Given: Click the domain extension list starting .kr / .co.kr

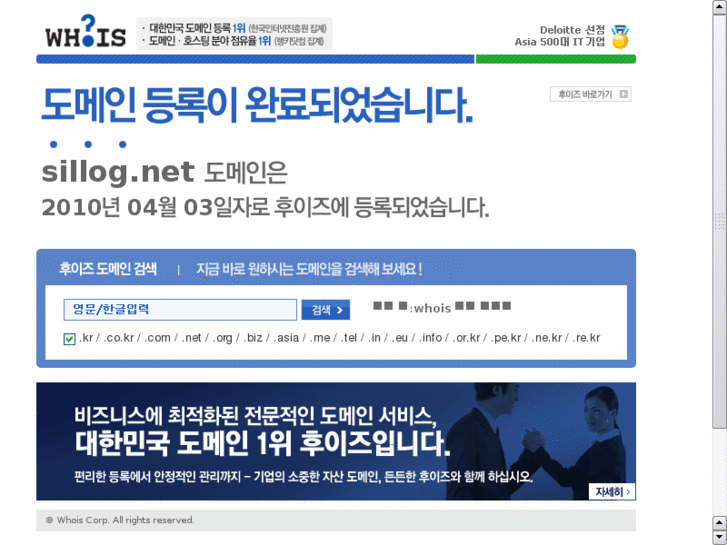Looking at the screenshot, I should pyautogui.click(x=340, y=338).
